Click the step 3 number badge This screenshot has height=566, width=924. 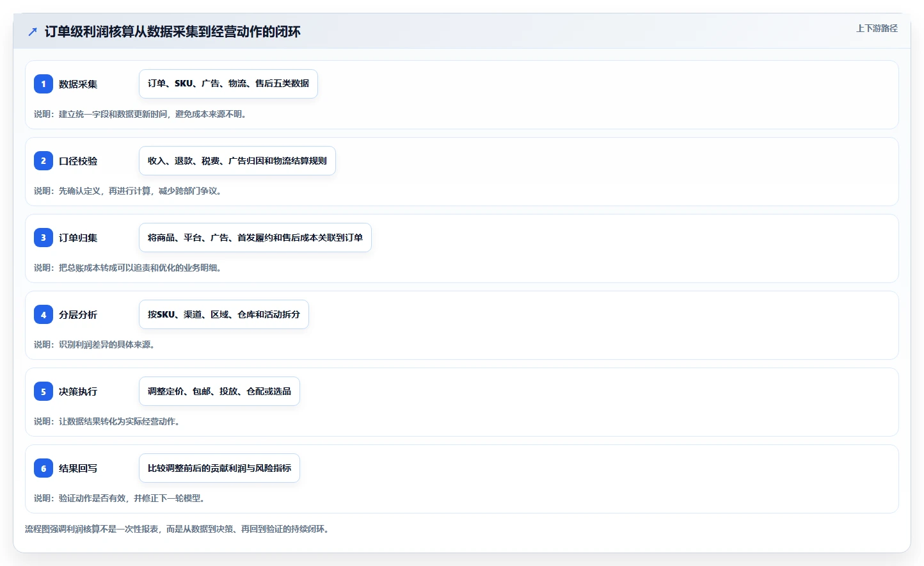(44, 238)
